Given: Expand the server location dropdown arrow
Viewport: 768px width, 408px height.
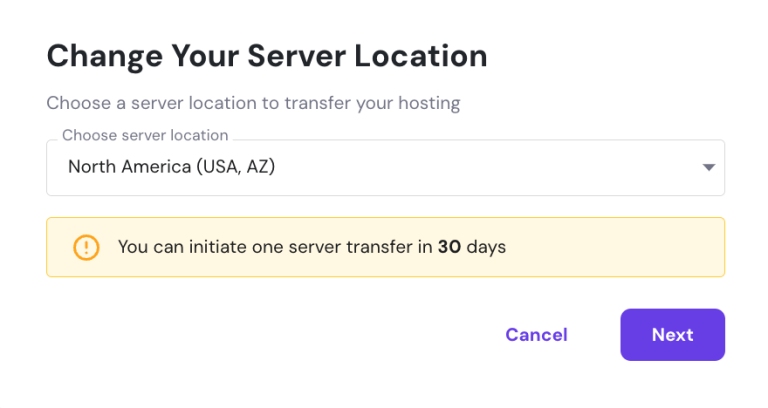Looking at the screenshot, I should [x=708, y=168].
